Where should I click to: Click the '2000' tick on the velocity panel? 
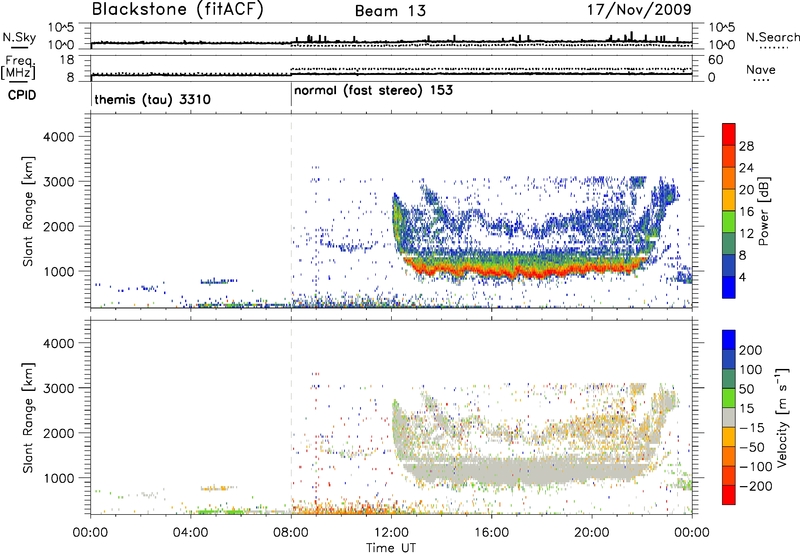click(58, 433)
